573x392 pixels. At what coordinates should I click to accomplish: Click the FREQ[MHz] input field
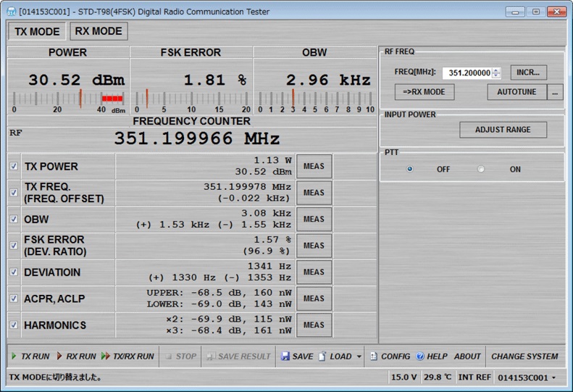coord(468,72)
